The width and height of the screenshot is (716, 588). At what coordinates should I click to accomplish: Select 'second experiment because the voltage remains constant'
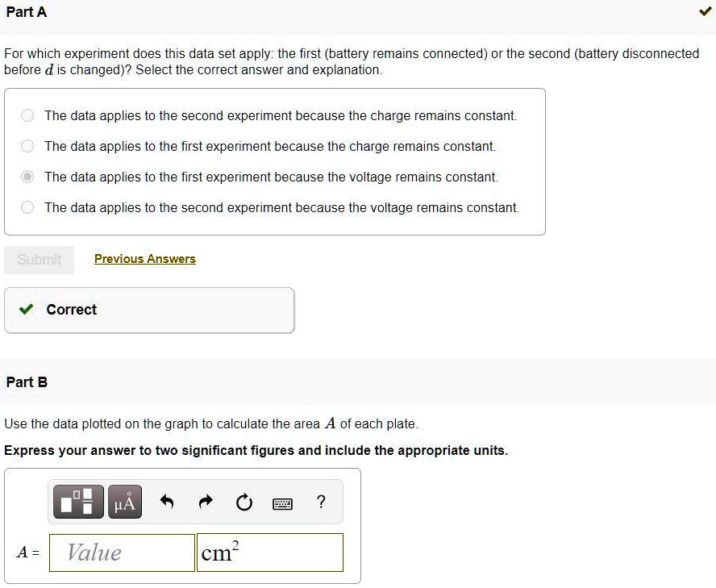coord(27,207)
